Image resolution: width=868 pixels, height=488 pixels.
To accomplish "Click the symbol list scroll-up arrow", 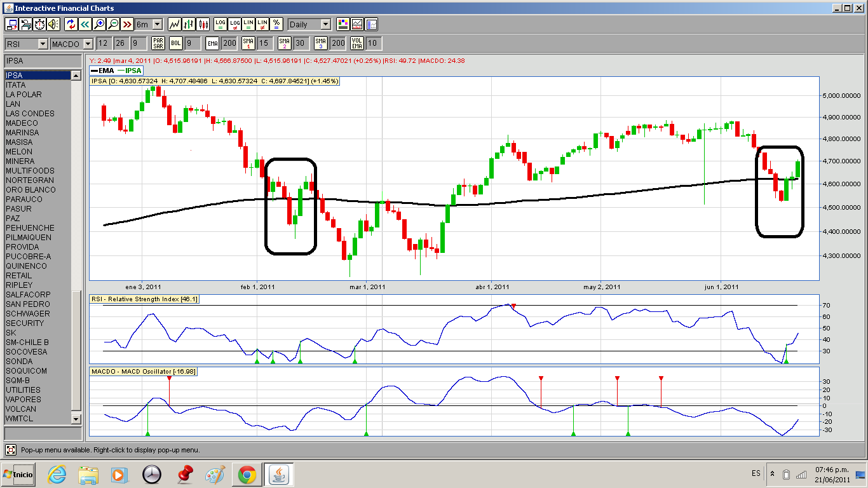I will click(76, 76).
